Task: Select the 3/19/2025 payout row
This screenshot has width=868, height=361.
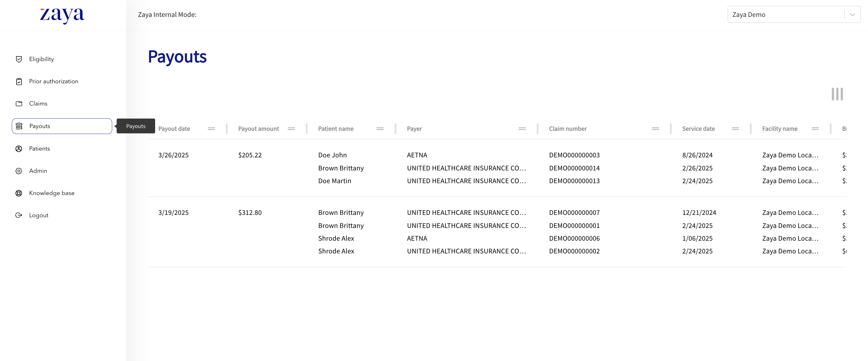Action: [173, 213]
